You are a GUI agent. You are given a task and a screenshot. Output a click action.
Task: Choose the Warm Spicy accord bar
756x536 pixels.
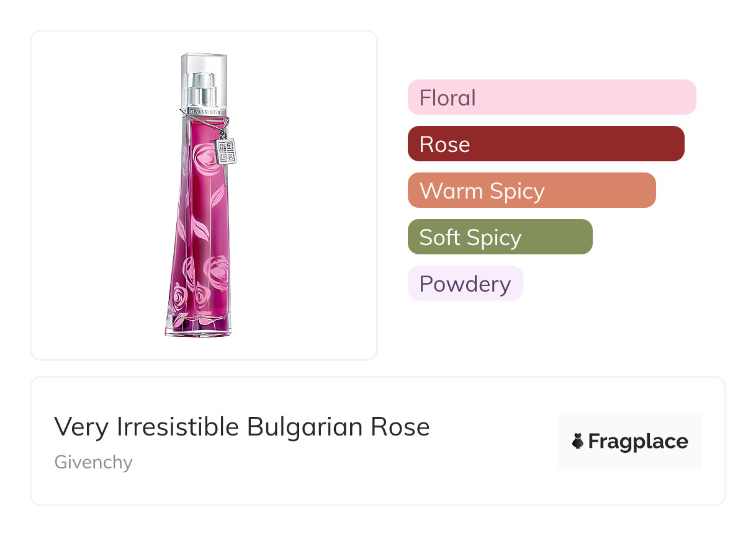(x=531, y=190)
